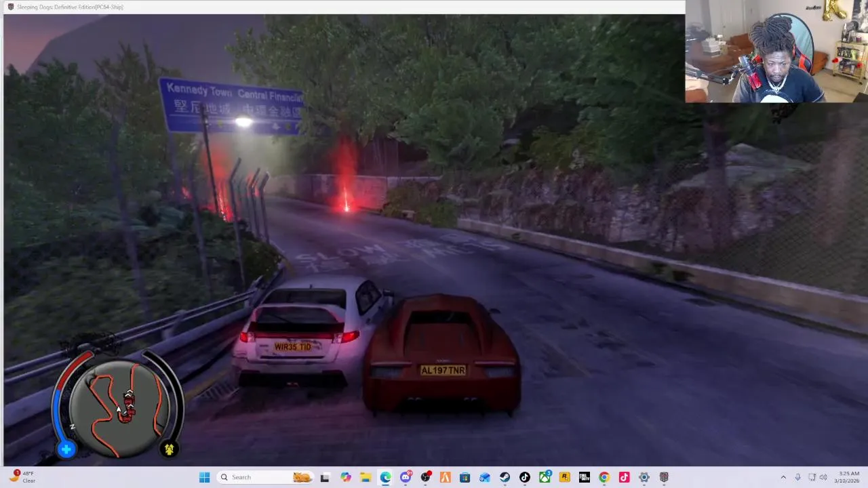
Task: Open Outlook from the taskbar
Action: pyautogui.click(x=485, y=477)
